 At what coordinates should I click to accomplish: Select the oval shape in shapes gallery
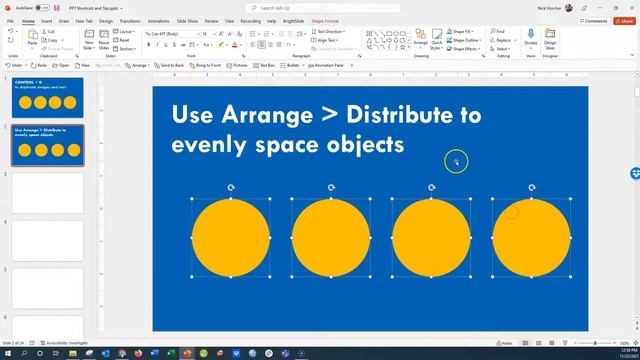pos(396,33)
